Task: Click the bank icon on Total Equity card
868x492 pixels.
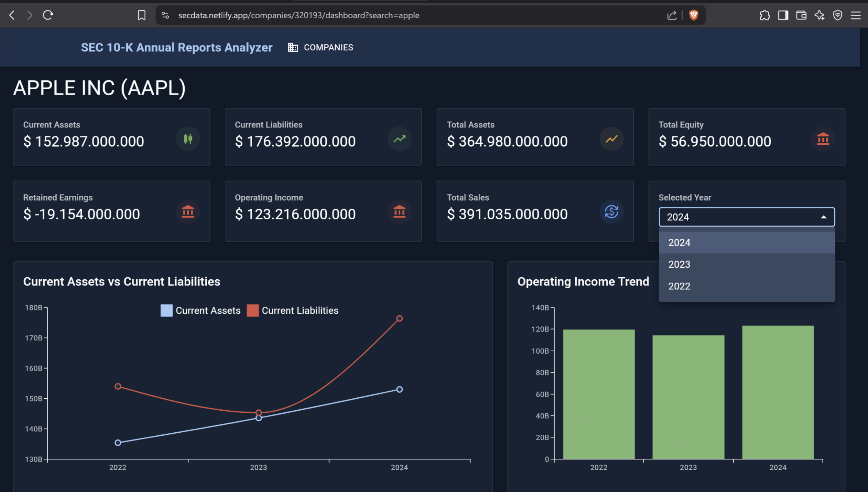Action: pos(823,139)
